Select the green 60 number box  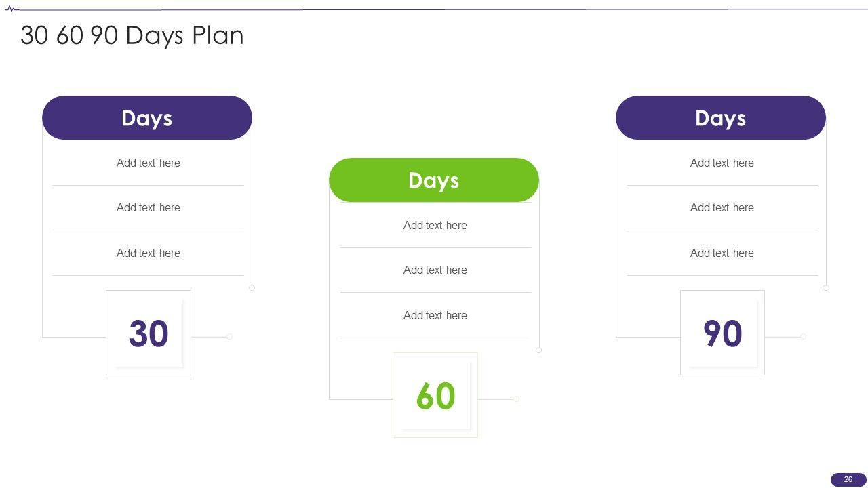coord(435,395)
